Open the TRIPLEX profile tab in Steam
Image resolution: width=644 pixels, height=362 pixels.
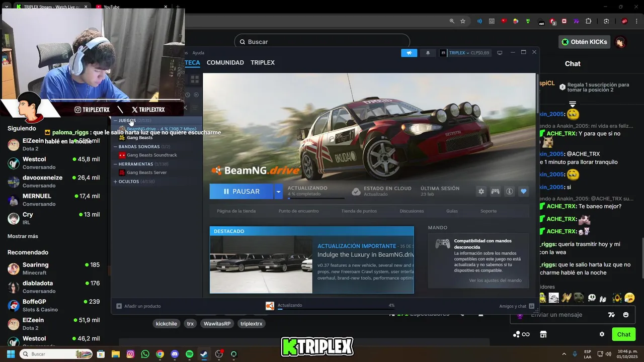coord(263,63)
